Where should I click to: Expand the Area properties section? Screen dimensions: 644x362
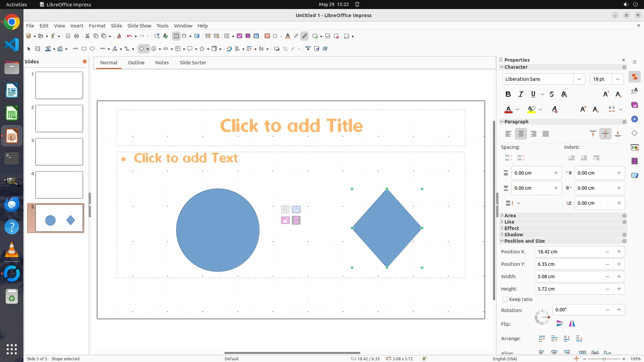coord(510,216)
